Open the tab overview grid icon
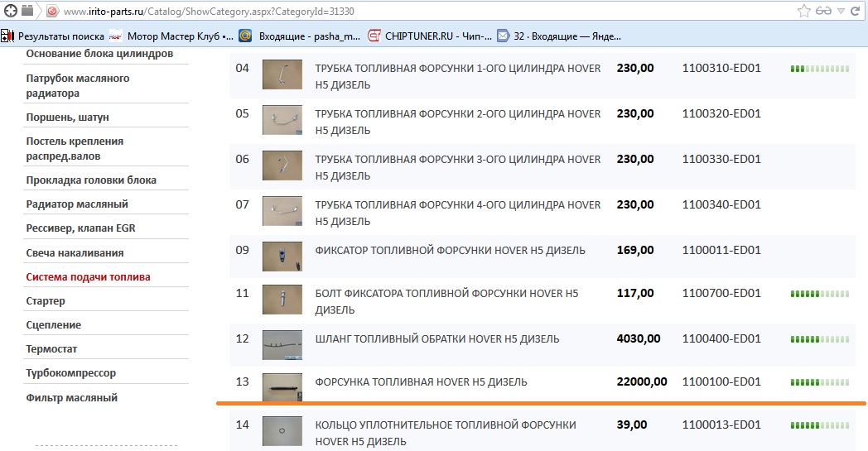 pyautogui.click(x=27, y=11)
